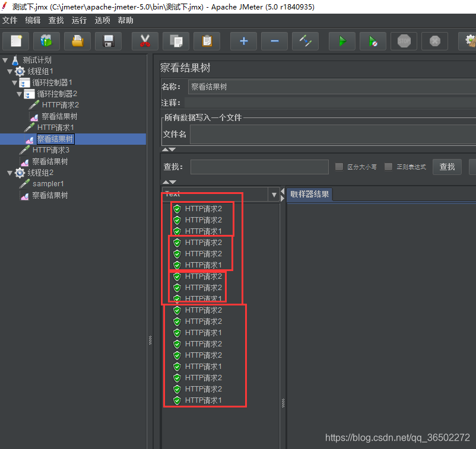The height and width of the screenshot is (449, 476).
Task: Click the HTTP请求2 pipette icon in tree
Action: point(34,105)
